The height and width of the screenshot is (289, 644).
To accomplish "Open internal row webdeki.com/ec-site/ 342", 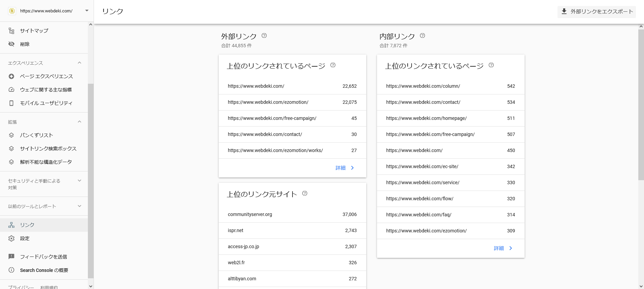I will coord(451,166).
